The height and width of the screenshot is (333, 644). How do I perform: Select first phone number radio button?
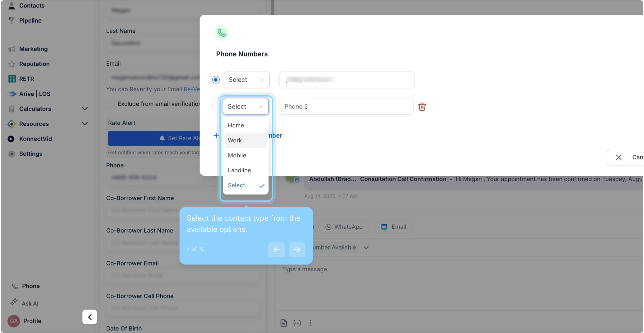point(216,80)
